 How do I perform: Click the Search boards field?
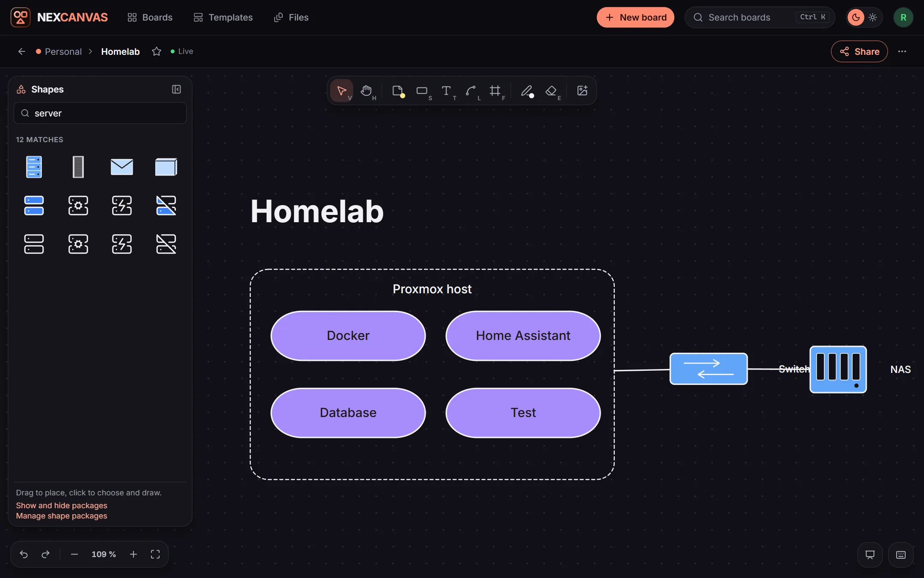tap(760, 17)
